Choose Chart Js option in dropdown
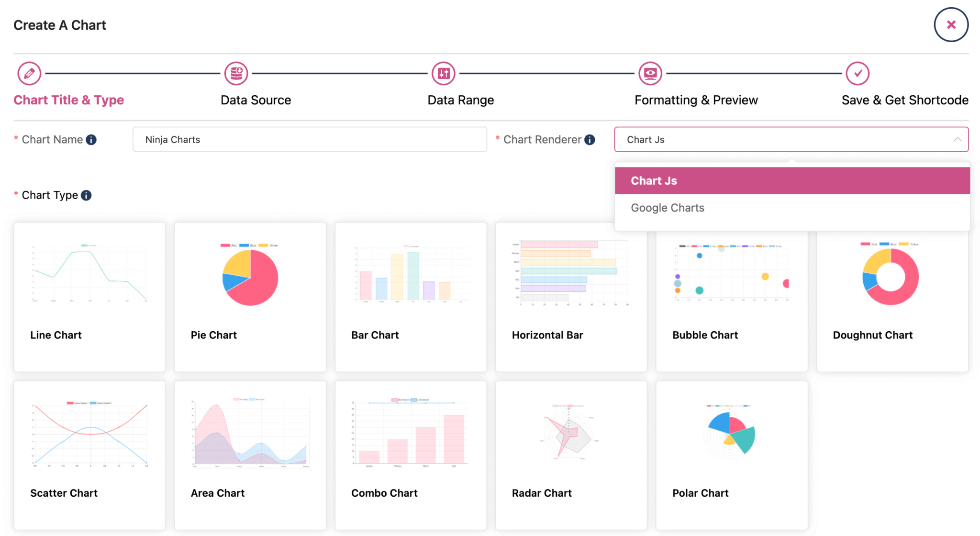The height and width of the screenshot is (536, 980). [654, 181]
